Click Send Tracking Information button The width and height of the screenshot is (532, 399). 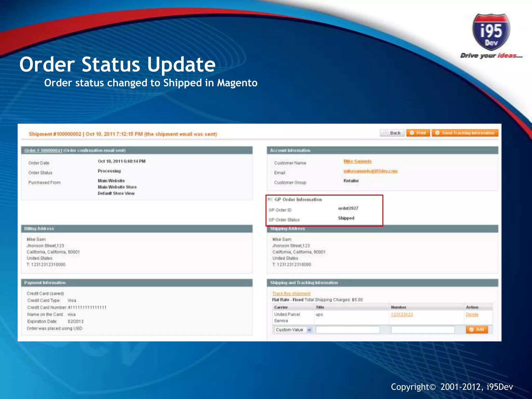click(x=465, y=133)
